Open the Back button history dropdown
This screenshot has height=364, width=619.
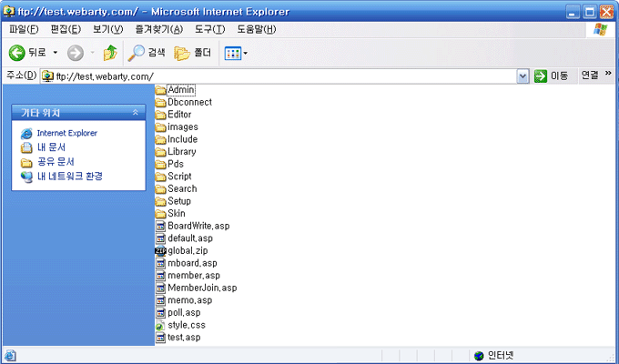coord(55,54)
